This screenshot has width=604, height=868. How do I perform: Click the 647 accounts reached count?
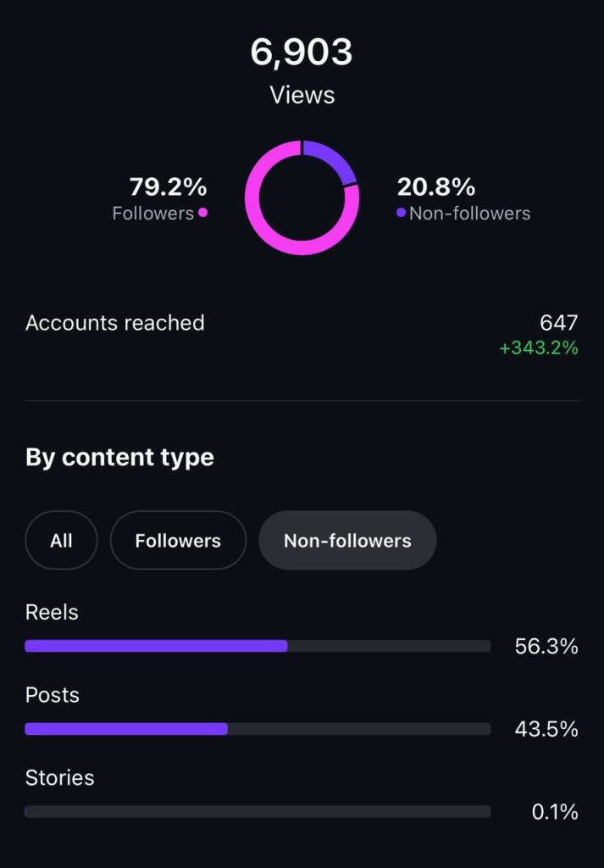558,323
